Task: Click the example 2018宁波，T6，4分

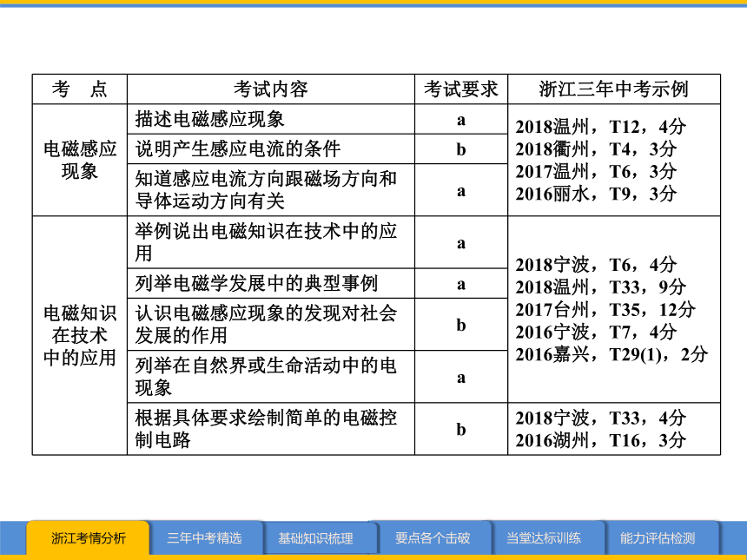Action: (596, 265)
